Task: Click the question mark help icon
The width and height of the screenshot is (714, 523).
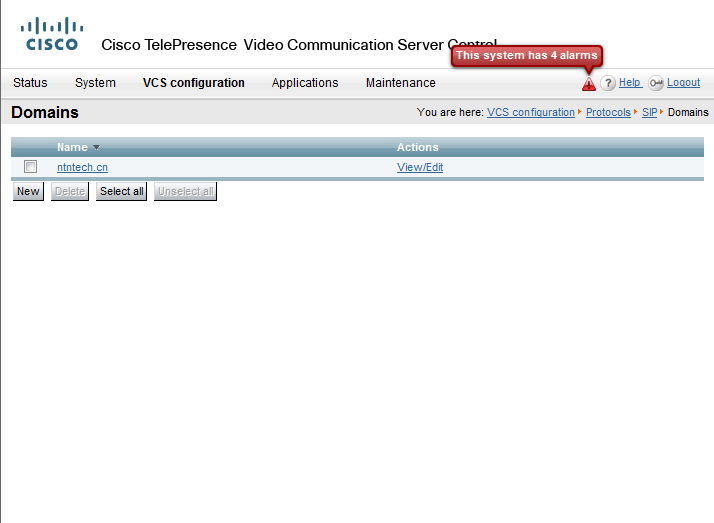Action: [x=608, y=83]
